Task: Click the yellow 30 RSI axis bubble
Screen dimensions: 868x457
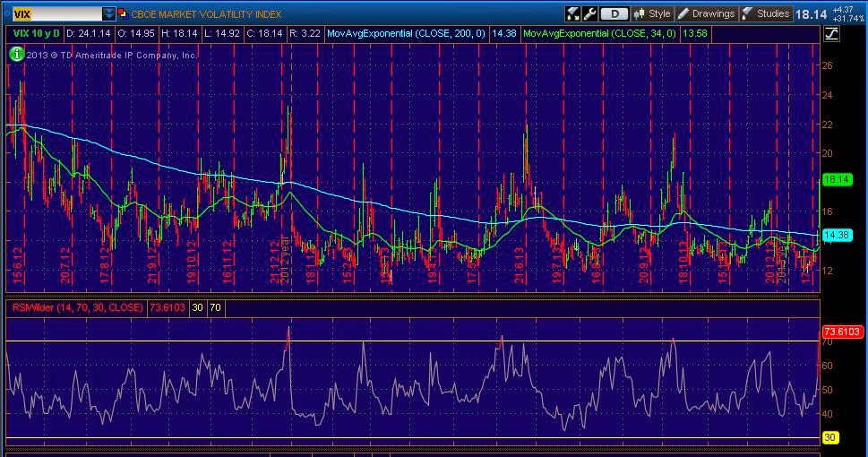Action: [x=829, y=437]
